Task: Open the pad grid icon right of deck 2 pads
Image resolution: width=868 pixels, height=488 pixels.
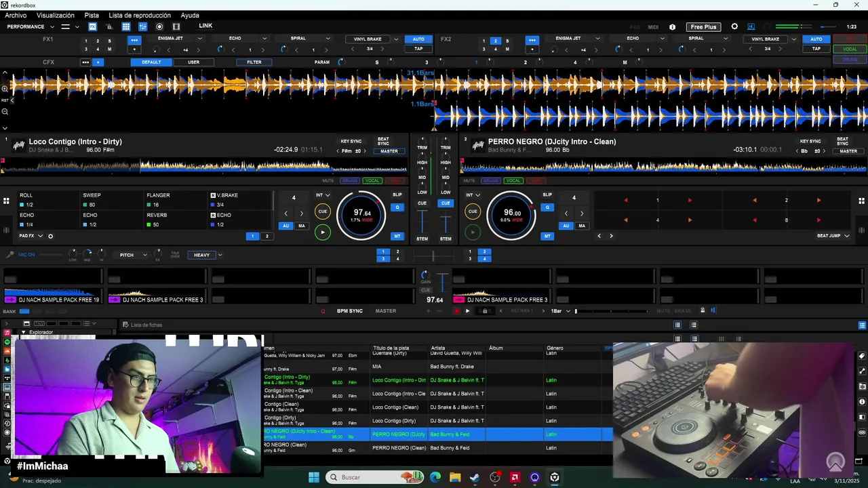Action: pyautogui.click(x=862, y=201)
